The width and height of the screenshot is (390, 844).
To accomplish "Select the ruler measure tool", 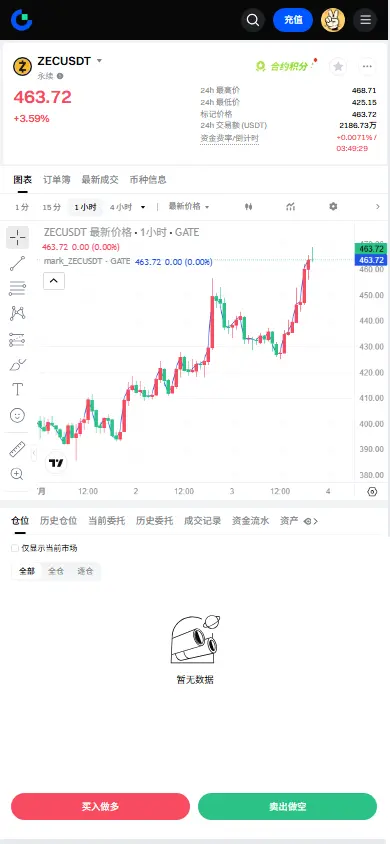I will [x=17, y=448].
